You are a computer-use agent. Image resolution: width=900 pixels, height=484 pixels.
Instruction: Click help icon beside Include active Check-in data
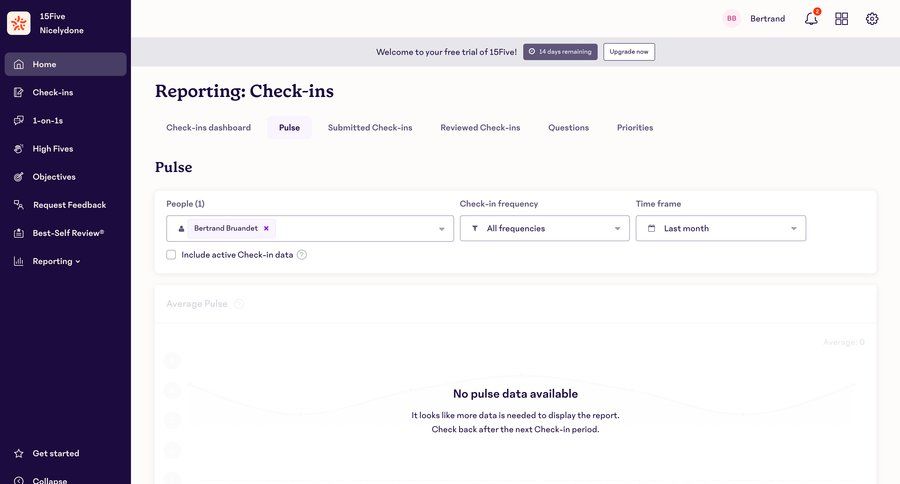302,255
